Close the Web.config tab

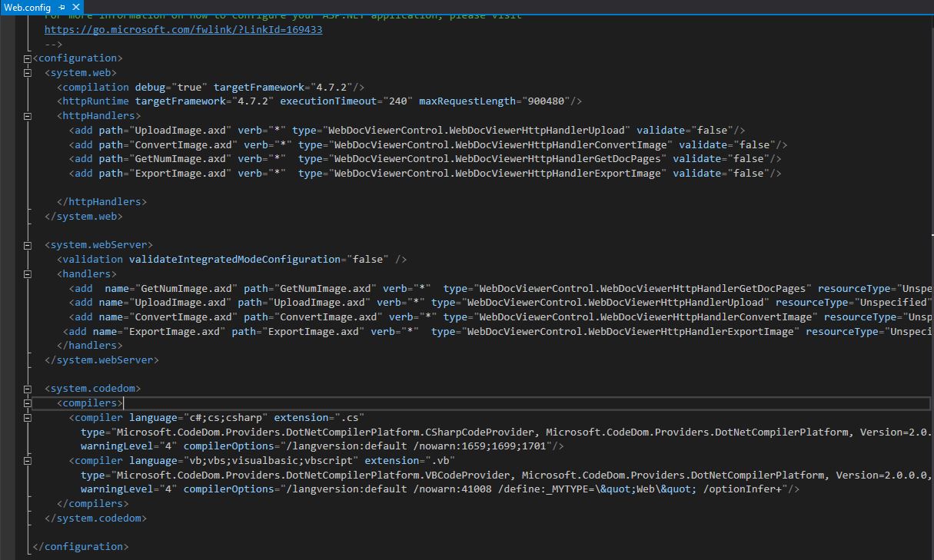click(x=75, y=7)
